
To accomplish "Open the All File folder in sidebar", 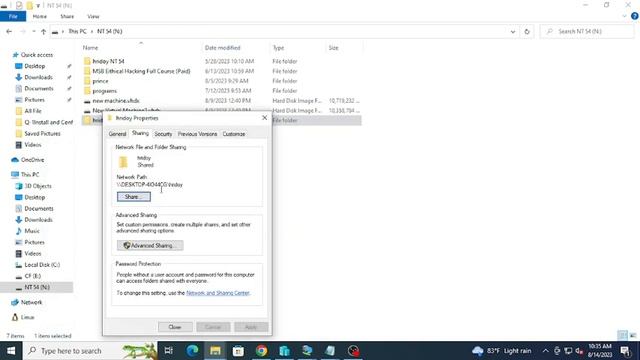I will 33,111.
